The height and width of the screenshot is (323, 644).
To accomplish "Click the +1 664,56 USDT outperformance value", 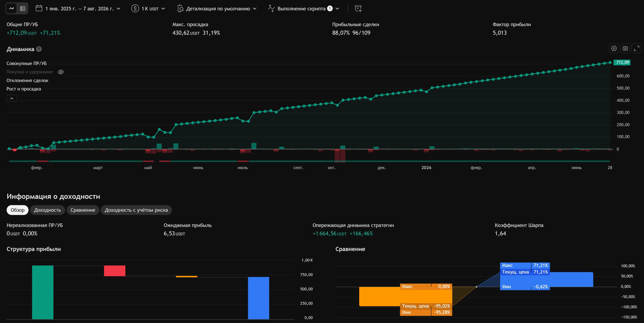I will pyautogui.click(x=329, y=234).
